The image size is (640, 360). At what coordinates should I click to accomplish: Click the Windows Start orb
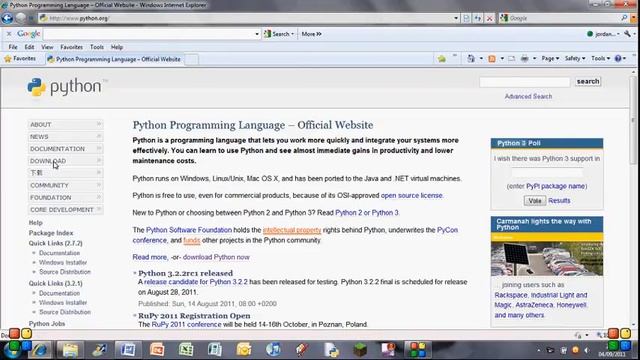12,350
